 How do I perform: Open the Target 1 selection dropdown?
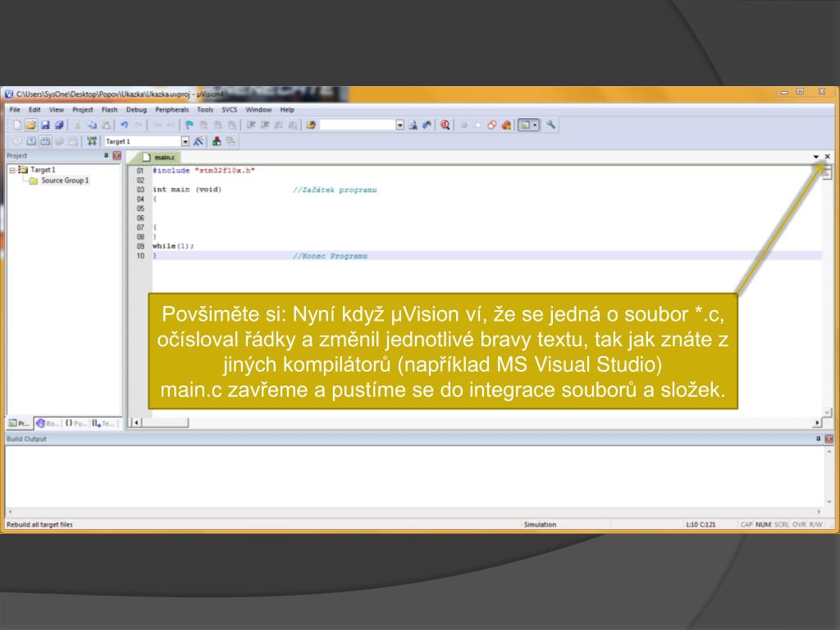click(185, 141)
